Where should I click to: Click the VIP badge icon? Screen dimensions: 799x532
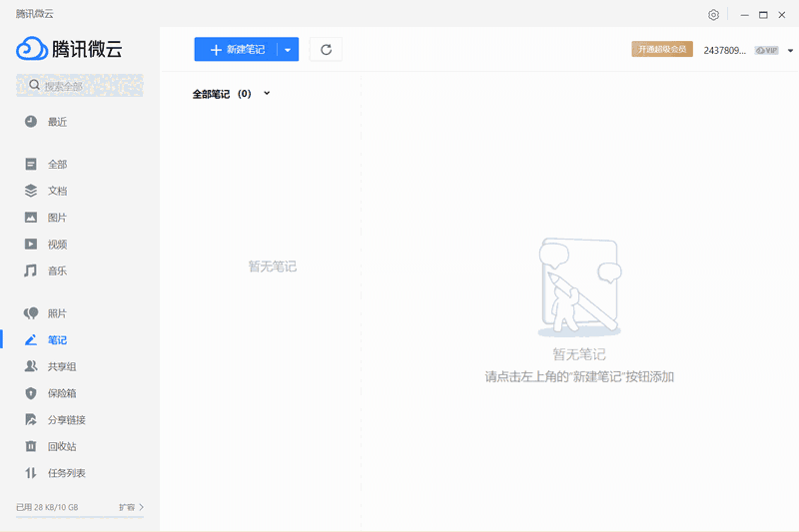(766, 50)
